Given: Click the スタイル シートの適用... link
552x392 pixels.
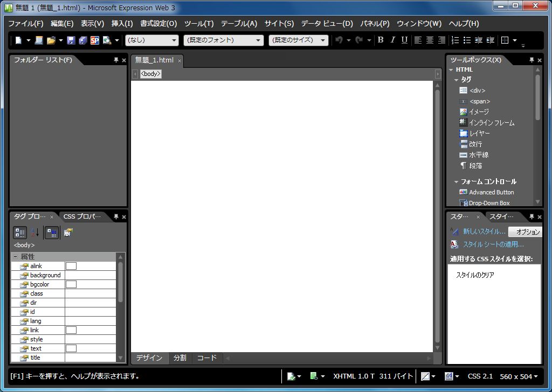Looking at the screenshot, I should tap(493, 244).
